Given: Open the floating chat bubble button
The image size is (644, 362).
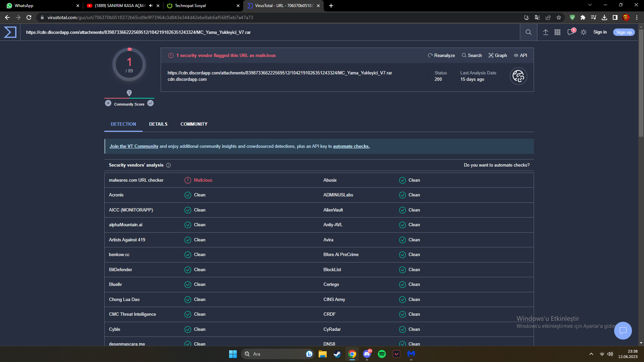Looking at the screenshot, I should pos(623,330).
